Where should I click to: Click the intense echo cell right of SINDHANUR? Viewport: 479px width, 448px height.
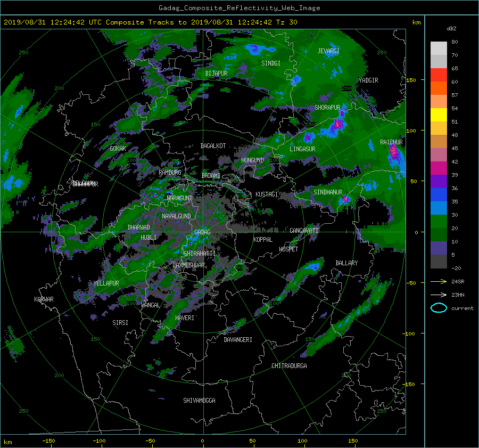pyautogui.click(x=346, y=199)
